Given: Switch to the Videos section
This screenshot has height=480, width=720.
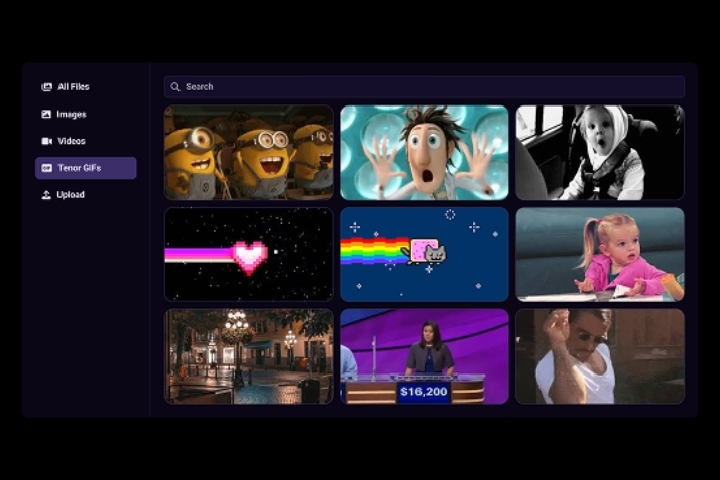Looking at the screenshot, I should coord(72,141).
